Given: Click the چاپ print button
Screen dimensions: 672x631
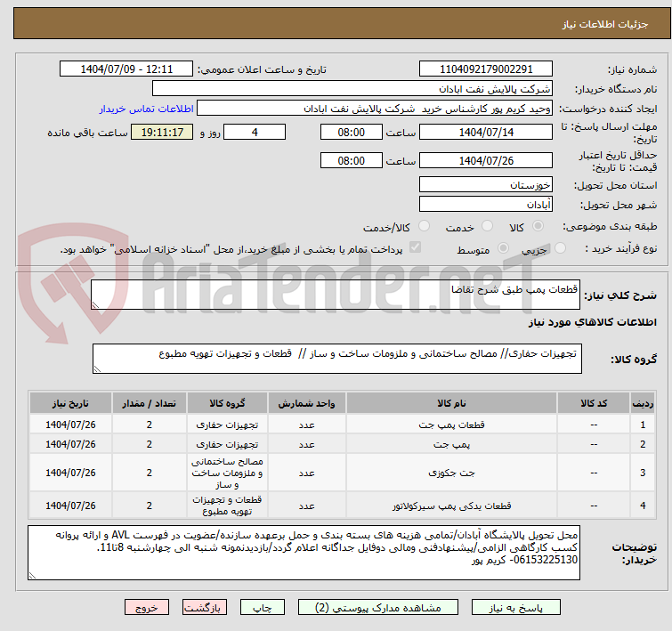Looking at the screenshot, I should [x=263, y=608].
